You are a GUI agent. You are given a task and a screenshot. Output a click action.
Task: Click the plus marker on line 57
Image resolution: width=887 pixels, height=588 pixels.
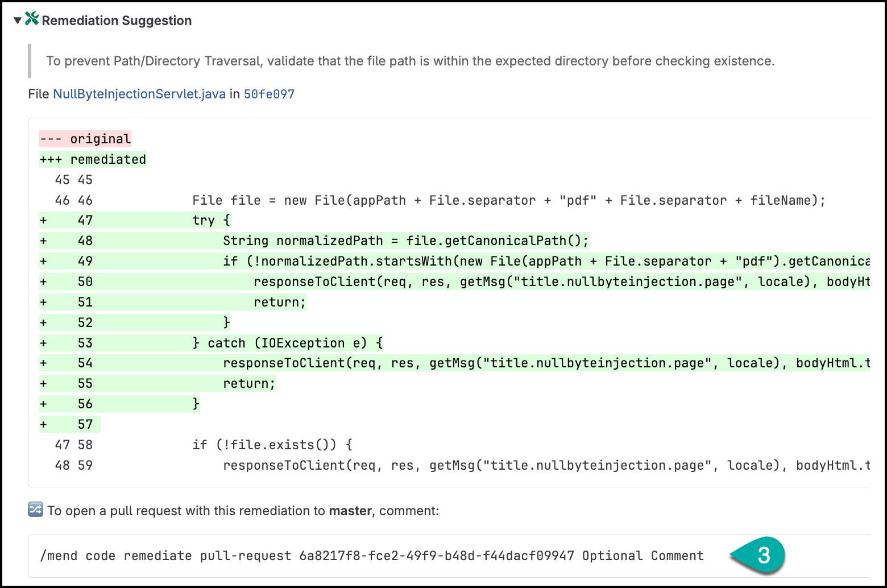(x=43, y=424)
